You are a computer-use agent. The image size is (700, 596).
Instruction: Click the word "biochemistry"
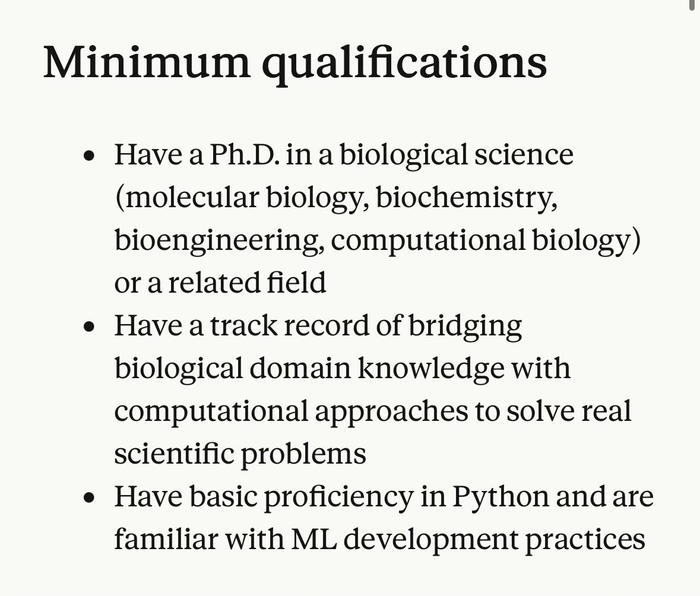tap(464, 198)
